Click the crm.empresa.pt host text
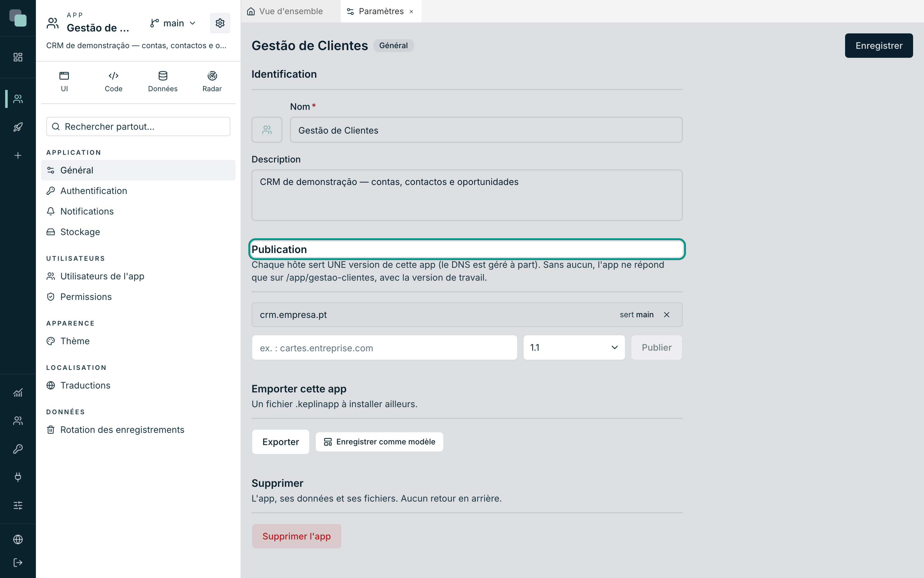This screenshot has height=578, width=924. click(293, 315)
